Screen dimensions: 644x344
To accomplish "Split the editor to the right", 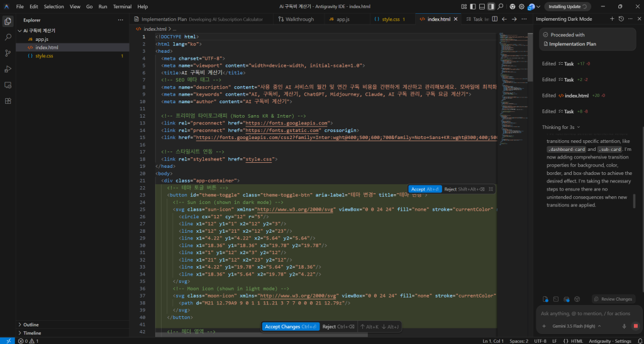I will pyautogui.click(x=494, y=19).
